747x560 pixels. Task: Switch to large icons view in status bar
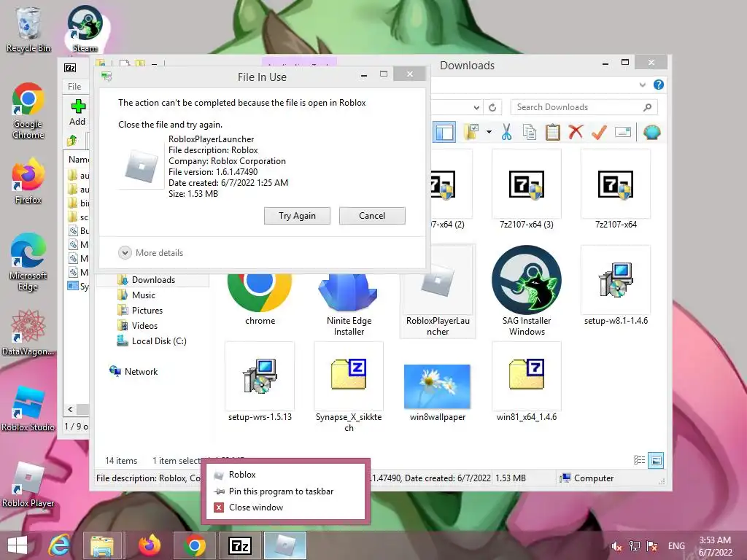pyautogui.click(x=656, y=460)
